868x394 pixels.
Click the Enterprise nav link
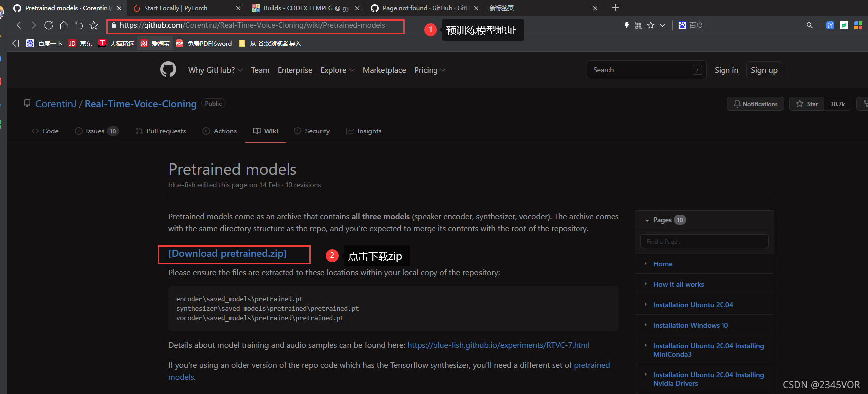(x=295, y=70)
